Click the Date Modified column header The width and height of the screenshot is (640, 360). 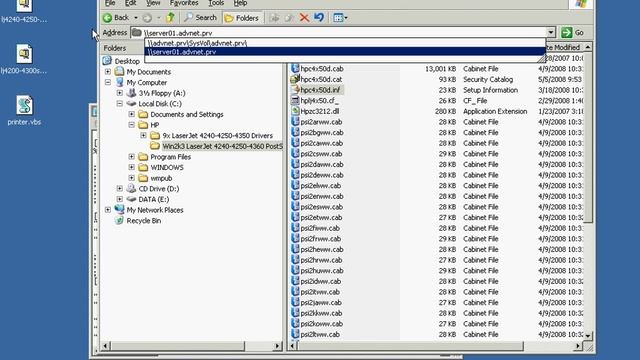[x=564, y=47]
